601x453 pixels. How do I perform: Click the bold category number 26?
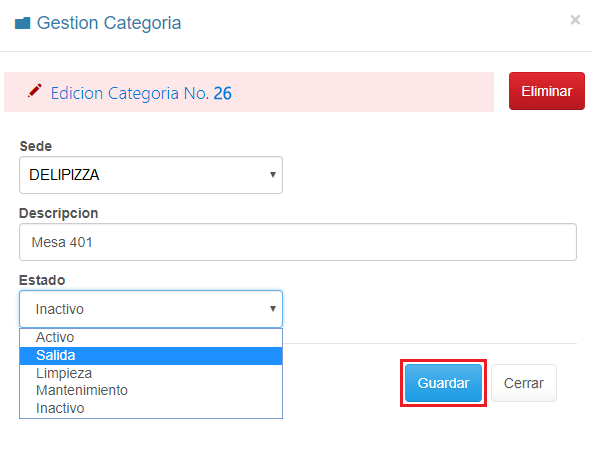tap(222, 93)
